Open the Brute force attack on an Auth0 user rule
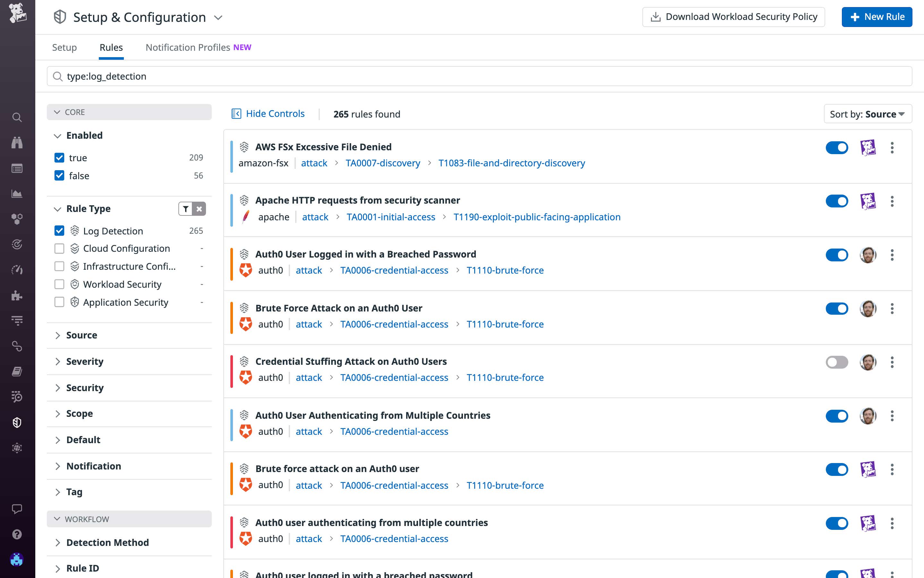The image size is (924, 578). [337, 469]
